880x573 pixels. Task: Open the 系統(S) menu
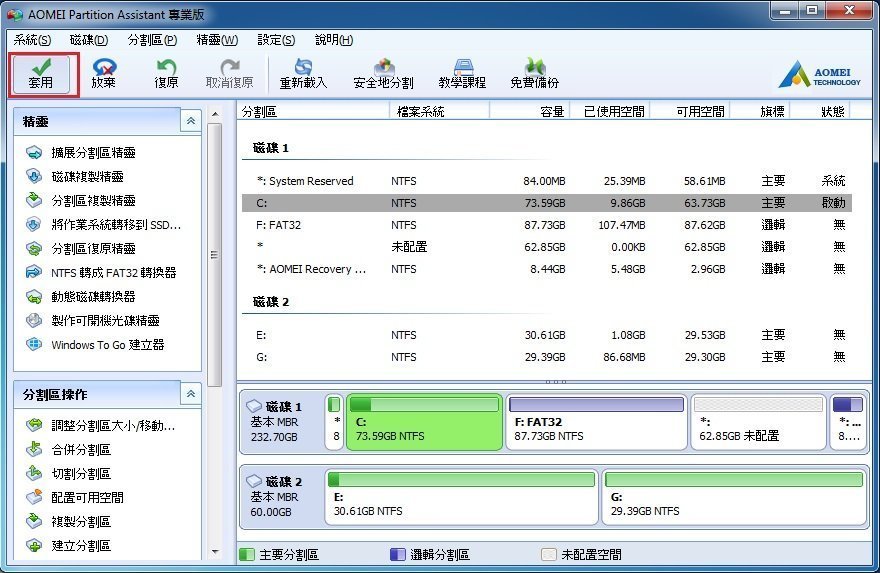33,40
